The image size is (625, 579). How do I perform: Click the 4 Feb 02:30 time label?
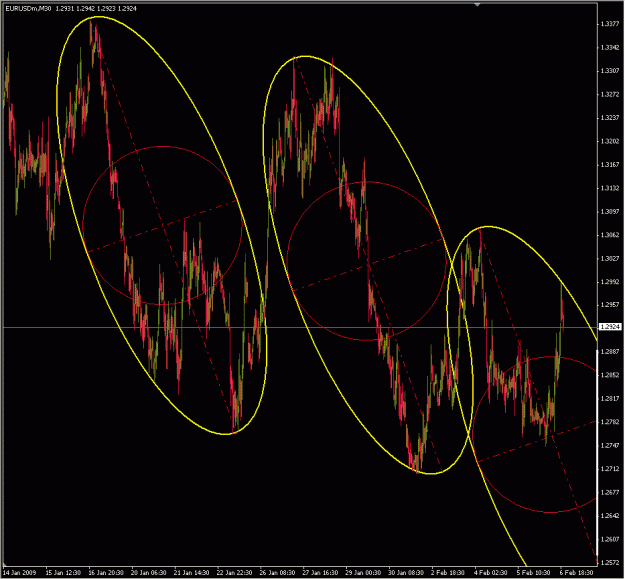[491, 573]
